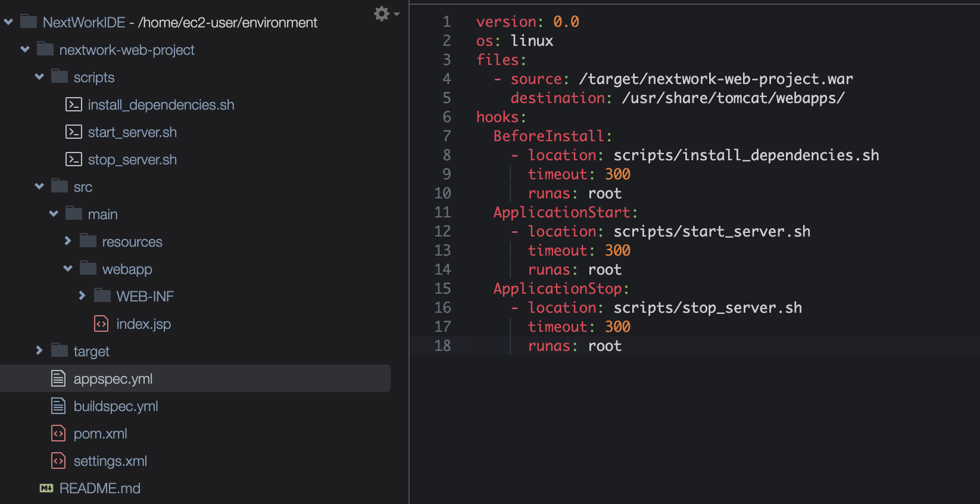The image size is (980, 504).
Task: Collapse the nextwork-web-project folder
Action: [x=25, y=49]
